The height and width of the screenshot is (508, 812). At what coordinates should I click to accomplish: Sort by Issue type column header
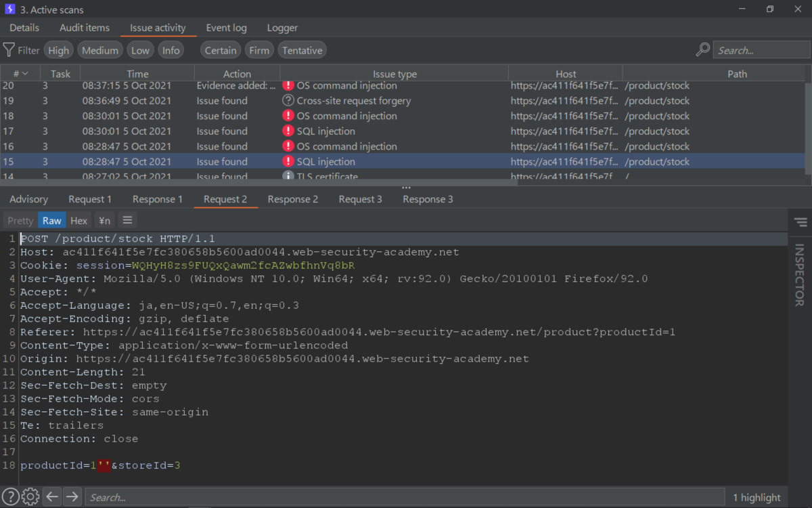pyautogui.click(x=394, y=74)
